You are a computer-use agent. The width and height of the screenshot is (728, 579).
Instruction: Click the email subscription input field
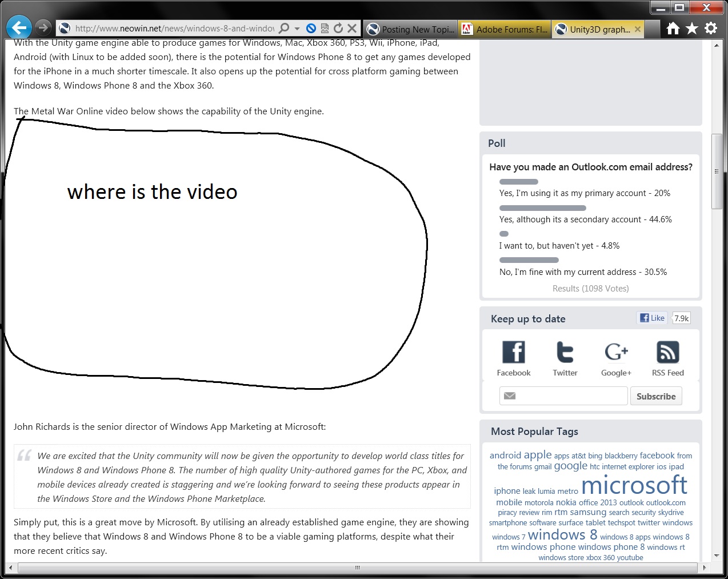point(563,396)
